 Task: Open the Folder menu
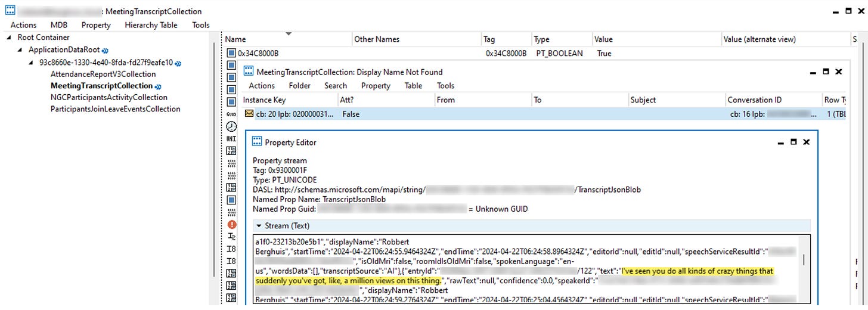pyautogui.click(x=300, y=86)
